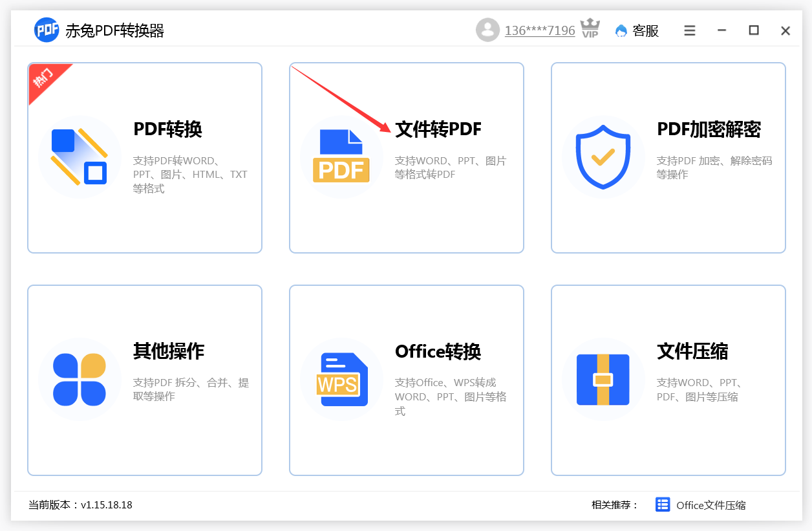Screen dimensions: 812x531
Task: Click description 支持PDF转WORD、PPT、图片、HTML、TXT等格式
Action: click(190, 175)
